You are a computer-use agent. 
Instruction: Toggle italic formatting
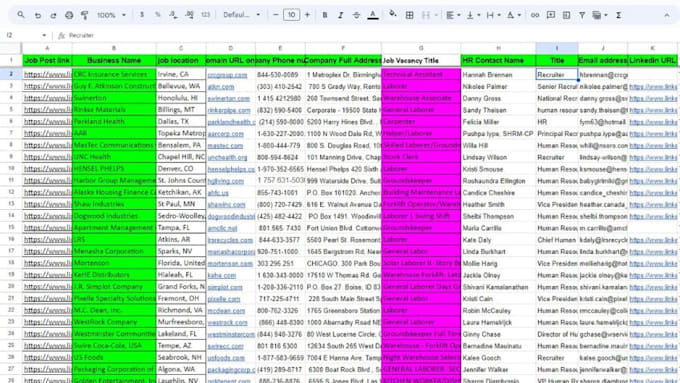340,15
